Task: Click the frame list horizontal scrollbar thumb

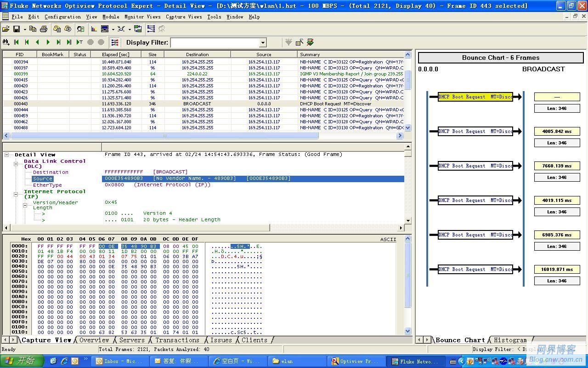Action: (x=164, y=136)
